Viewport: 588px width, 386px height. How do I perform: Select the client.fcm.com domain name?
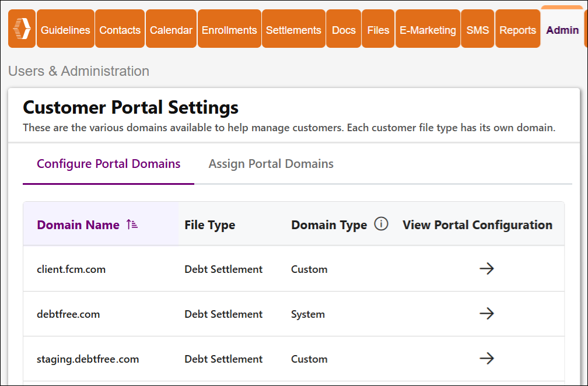click(x=71, y=269)
